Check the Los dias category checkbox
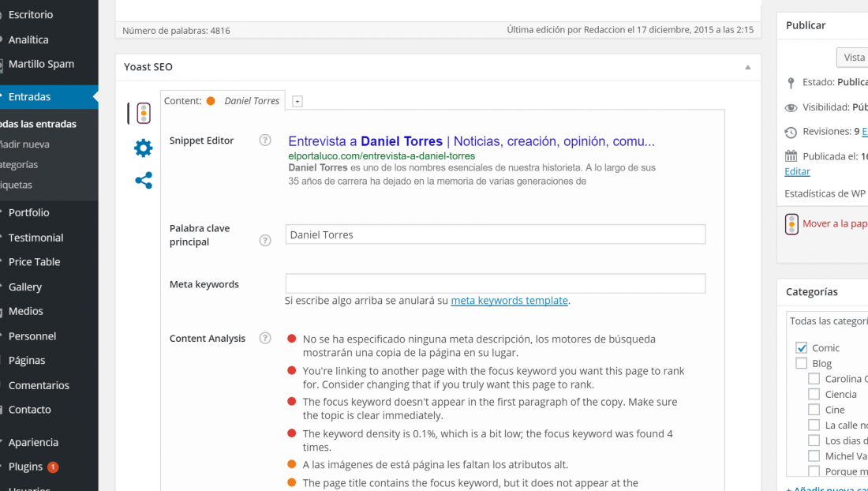This screenshot has height=491, width=868. [814, 440]
